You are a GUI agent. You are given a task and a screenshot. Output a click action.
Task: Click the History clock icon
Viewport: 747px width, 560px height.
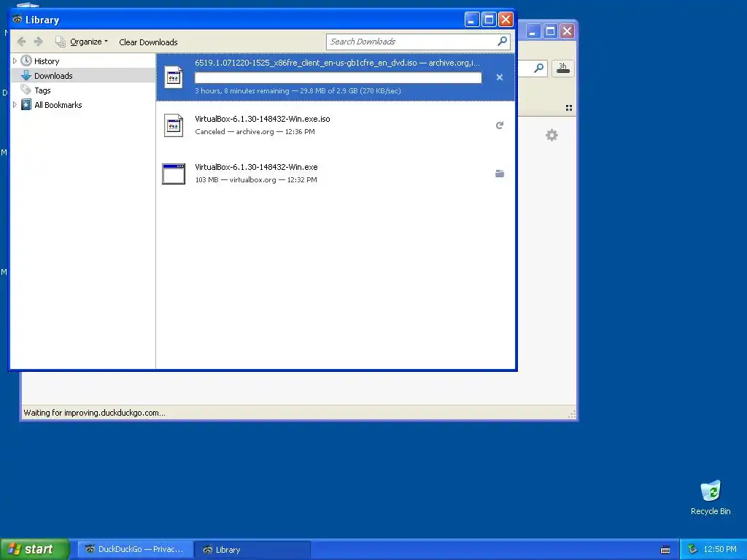pos(26,61)
